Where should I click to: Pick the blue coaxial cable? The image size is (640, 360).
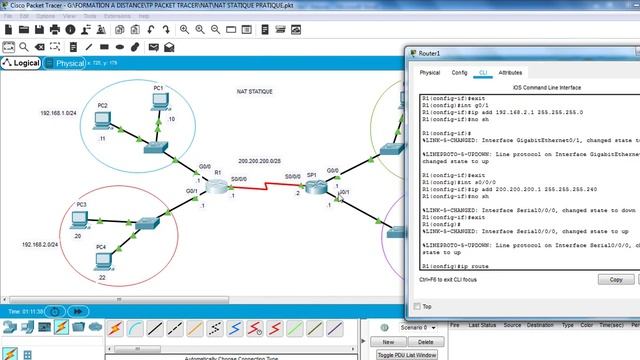coord(235,329)
